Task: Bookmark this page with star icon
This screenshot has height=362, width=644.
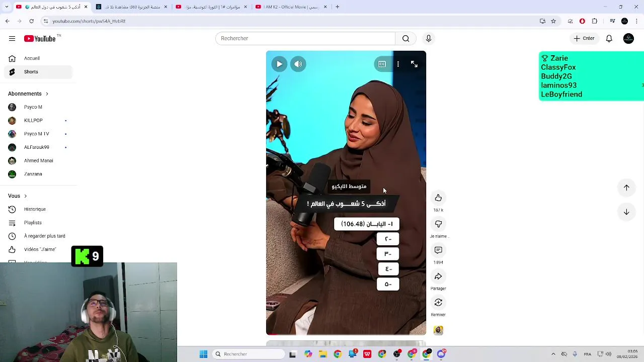Action: click(553, 21)
